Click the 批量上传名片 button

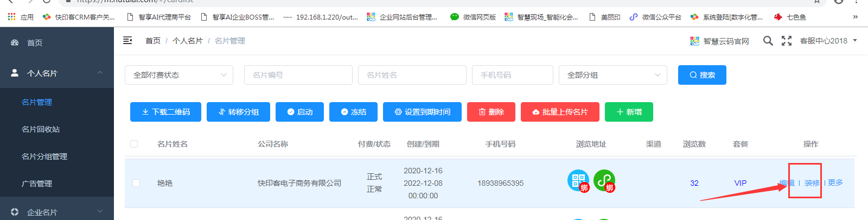pos(560,112)
